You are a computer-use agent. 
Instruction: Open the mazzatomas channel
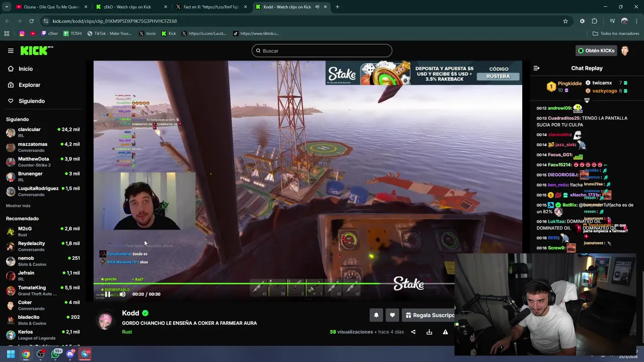[x=43, y=147]
